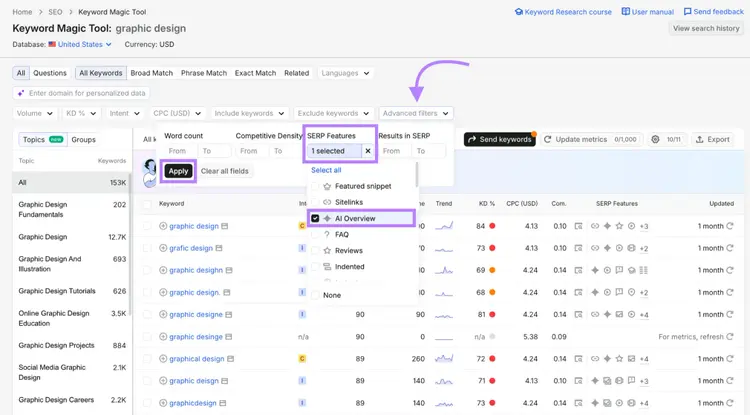The width and height of the screenshot is (750, 415).
Task: Add 'graphic desighn' keyword with plus icon
Action: tap(163, 270)
